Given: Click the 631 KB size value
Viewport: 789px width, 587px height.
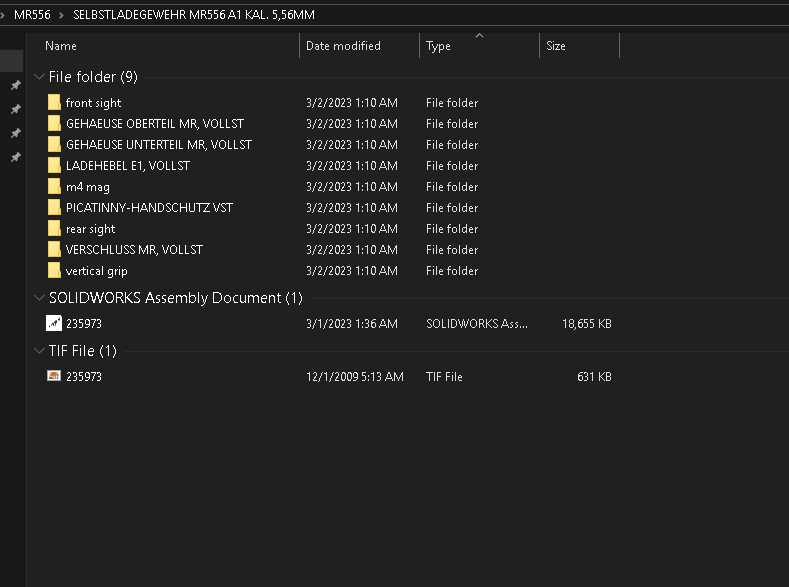Looking at the screenshot, I should tap(594, 376).
